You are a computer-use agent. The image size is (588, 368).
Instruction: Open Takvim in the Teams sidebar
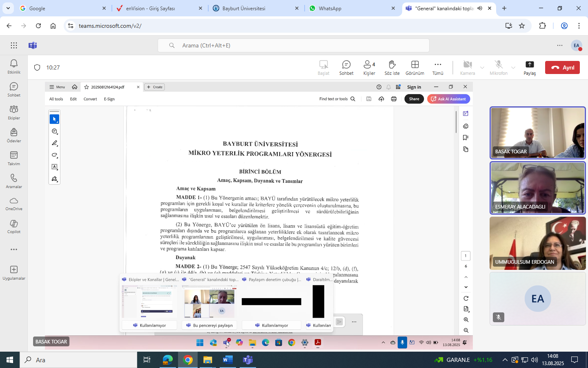pyautogui.click(x=14, y=158)
